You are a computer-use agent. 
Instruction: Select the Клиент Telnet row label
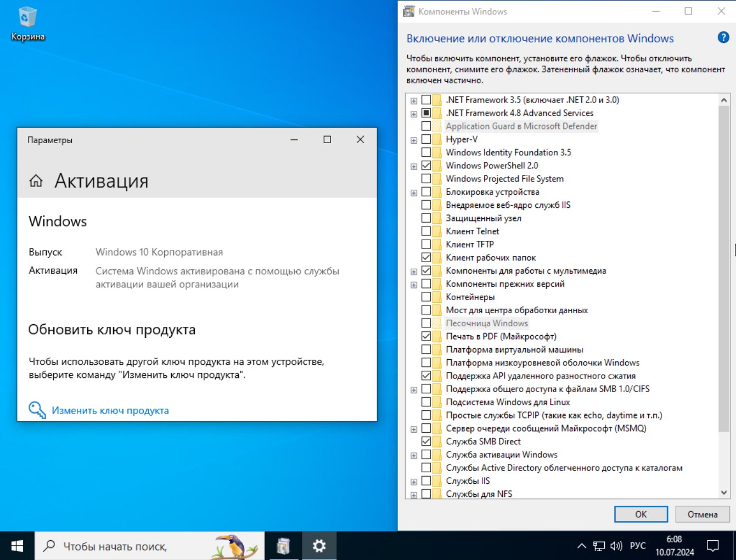coord(473,231)
